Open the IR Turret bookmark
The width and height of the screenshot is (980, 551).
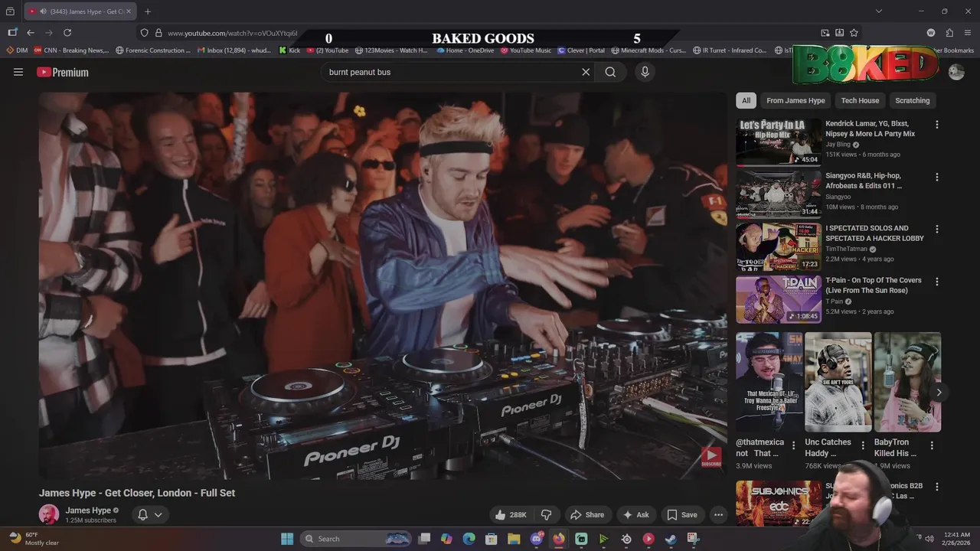click(x=729, y=51)
